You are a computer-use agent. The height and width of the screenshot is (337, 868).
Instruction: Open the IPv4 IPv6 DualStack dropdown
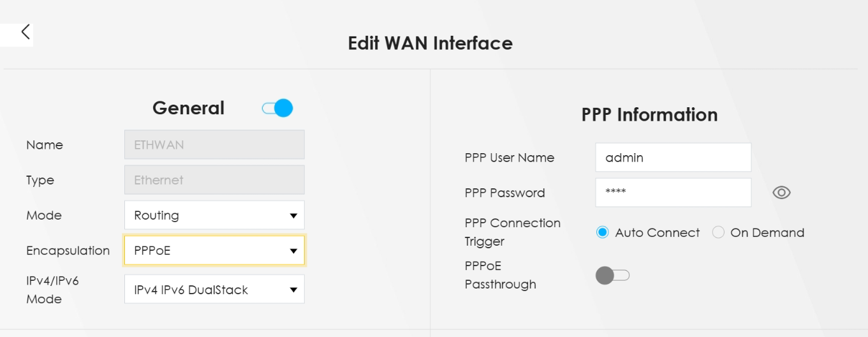[x=214, y=290]
